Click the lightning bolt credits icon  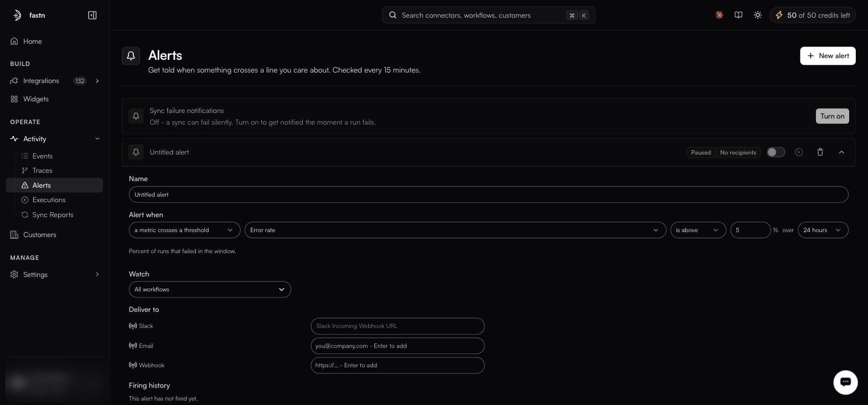[x=779, y=15]
